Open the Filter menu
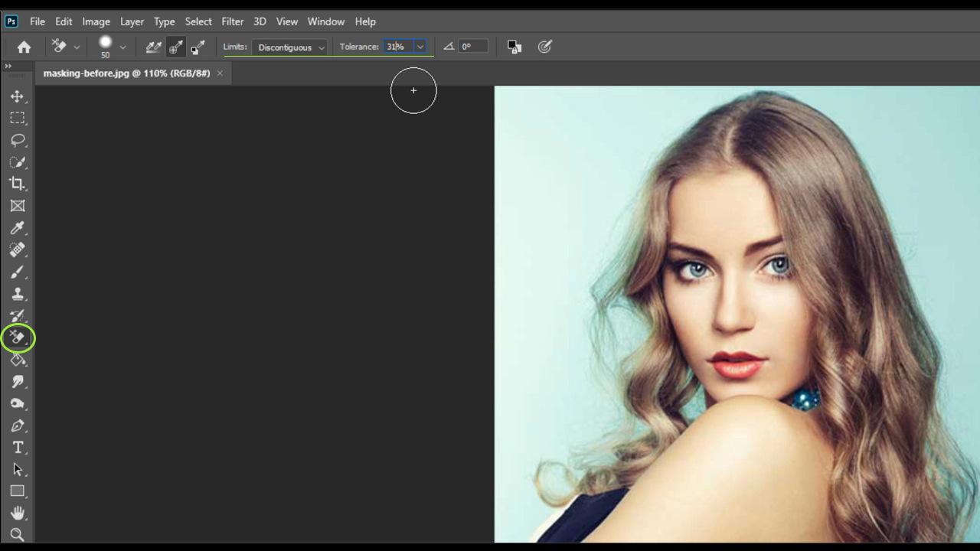980x551 pixels. coord(232,21)
